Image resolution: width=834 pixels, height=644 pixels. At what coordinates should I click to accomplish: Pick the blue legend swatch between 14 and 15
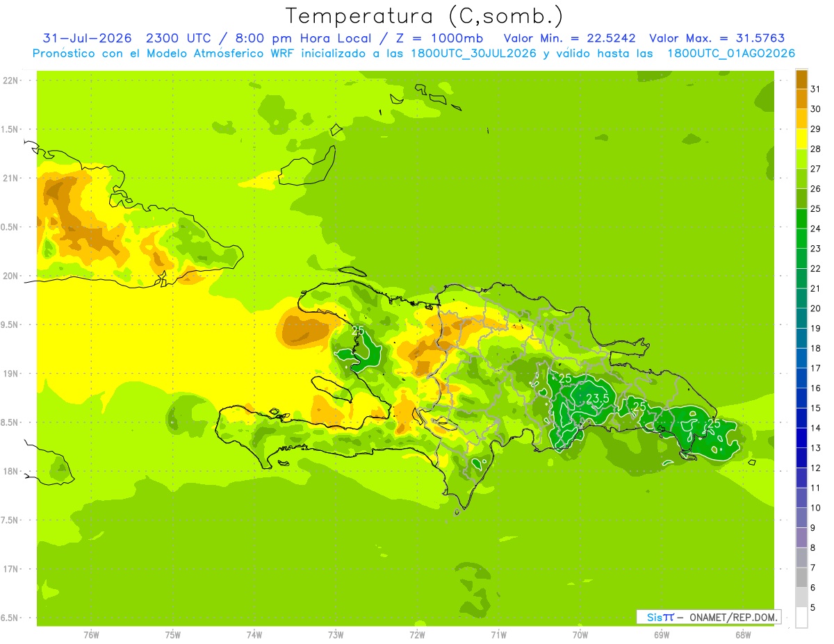click(801, 418)
